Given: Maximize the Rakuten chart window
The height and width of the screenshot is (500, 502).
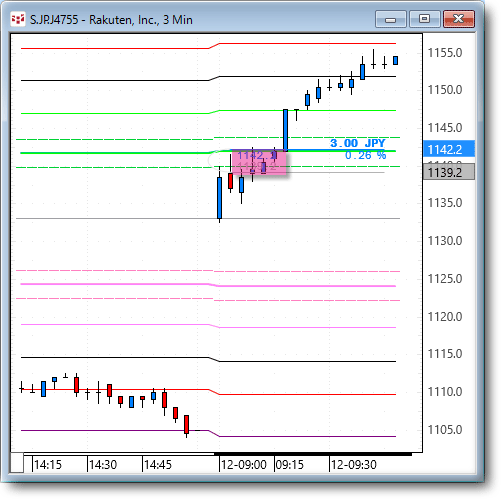Looking at the screenshot, I should 424,19.
